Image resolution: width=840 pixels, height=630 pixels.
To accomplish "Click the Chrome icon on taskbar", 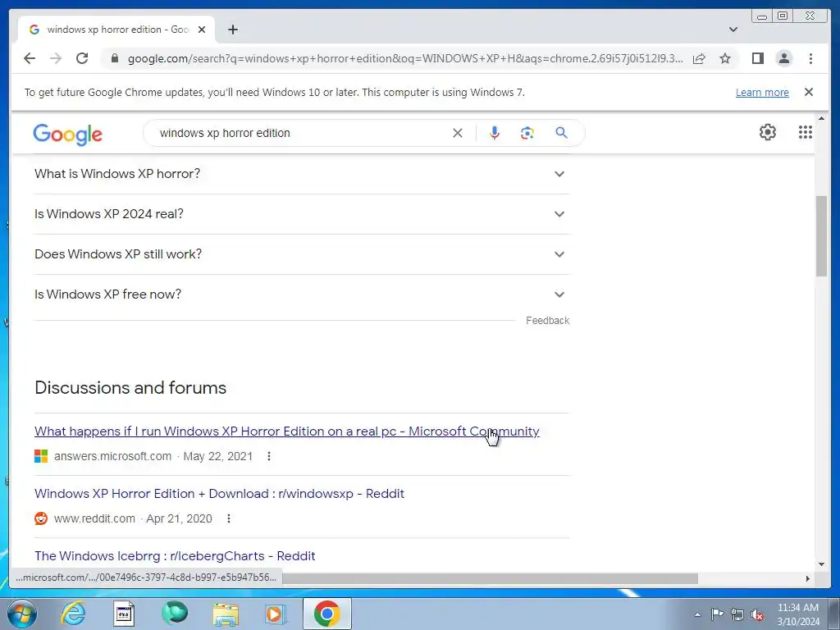I will (x=326, y=614).
